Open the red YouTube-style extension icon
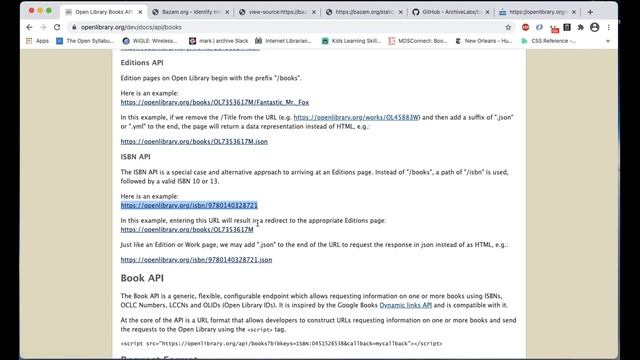Image resolution: width=640 pixels, height=360 pixels. pyautogui.click(x=554, y=28)
